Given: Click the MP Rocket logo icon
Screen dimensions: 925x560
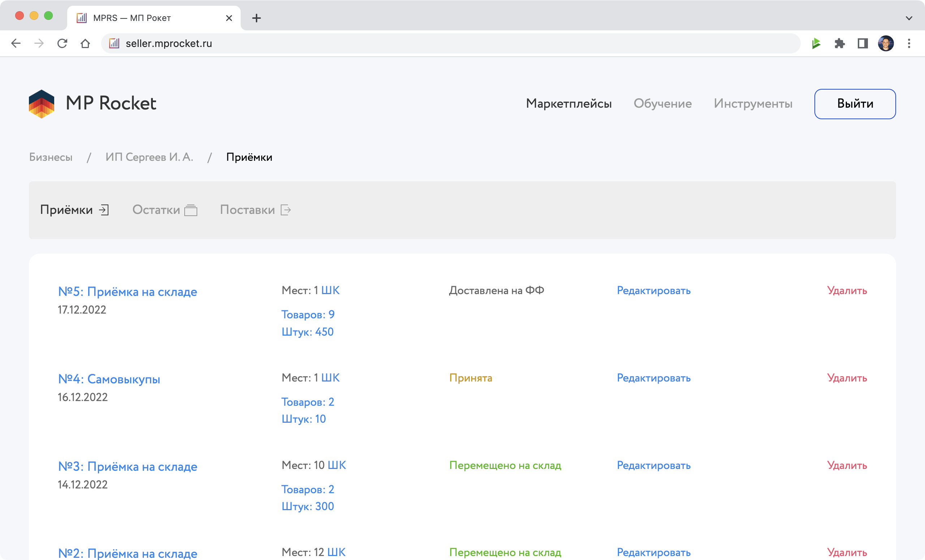Looking at the screenshot, I should pos(41,104).
